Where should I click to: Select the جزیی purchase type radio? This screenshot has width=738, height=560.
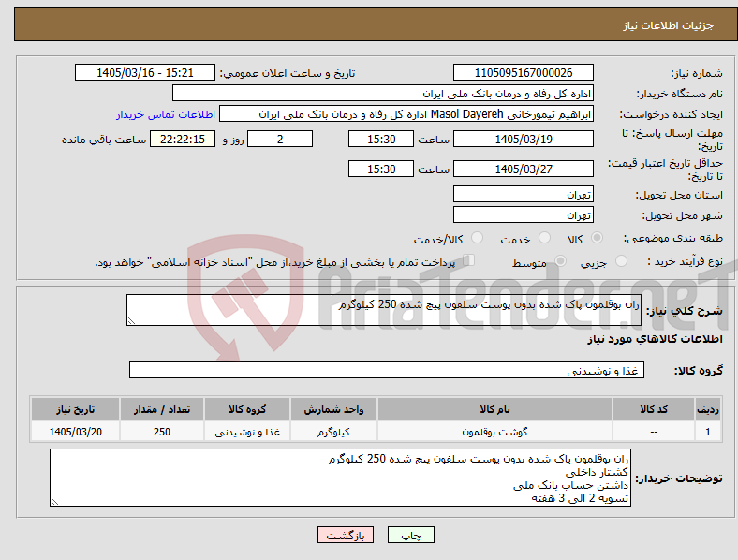tap(621, 260)
